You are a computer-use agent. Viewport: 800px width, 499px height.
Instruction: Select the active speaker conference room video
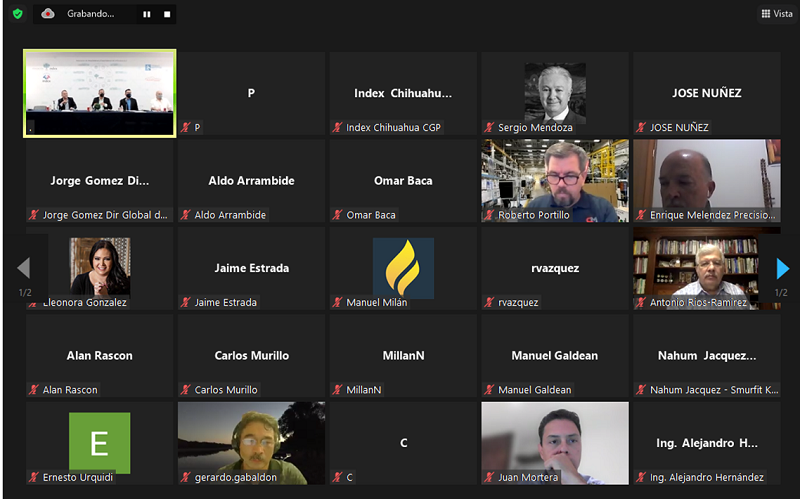[99, 93]
